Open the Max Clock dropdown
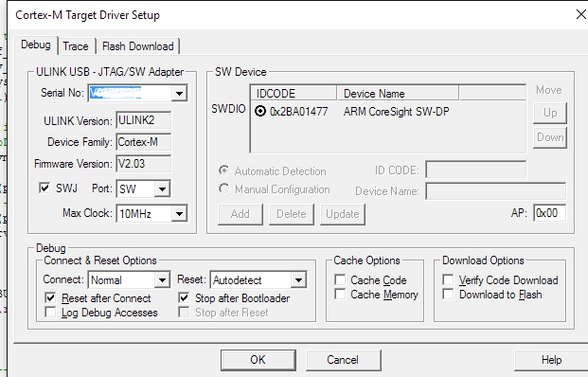The height and width of the screenshot is (377, 588). coord(179,214)
